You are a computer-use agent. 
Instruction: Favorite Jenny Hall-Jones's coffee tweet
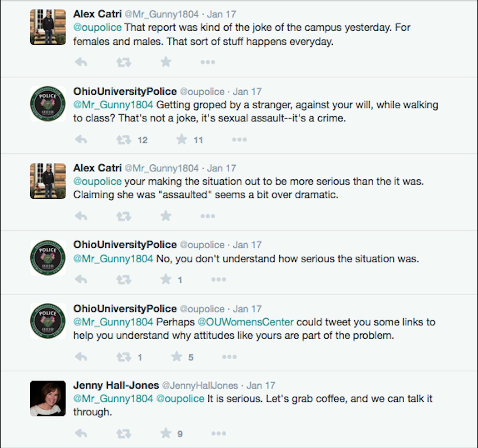click(x=166, y=433)
